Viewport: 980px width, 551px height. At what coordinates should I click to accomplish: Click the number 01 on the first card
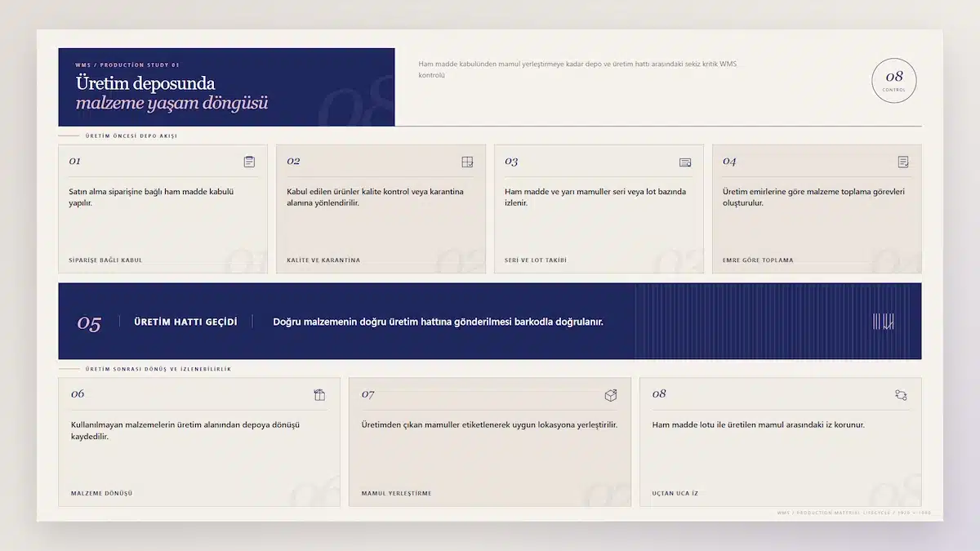(x=75, y=161)
